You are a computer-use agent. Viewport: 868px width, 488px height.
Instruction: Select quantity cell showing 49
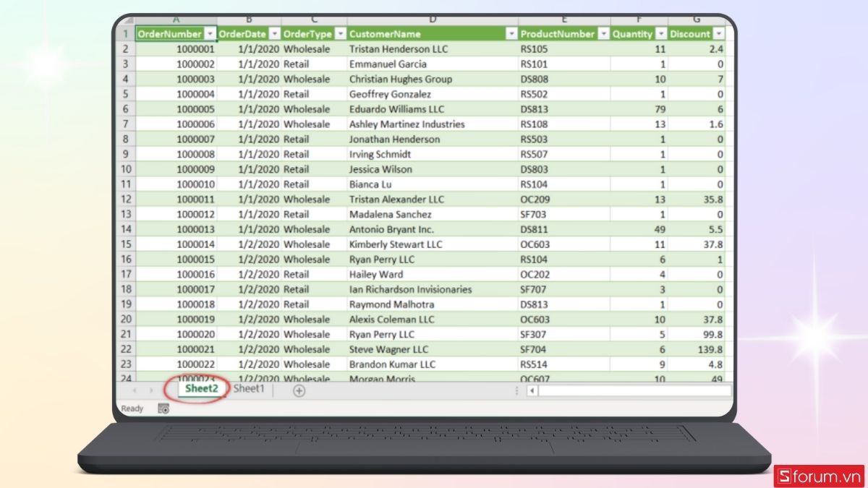(x=639, y=229)
